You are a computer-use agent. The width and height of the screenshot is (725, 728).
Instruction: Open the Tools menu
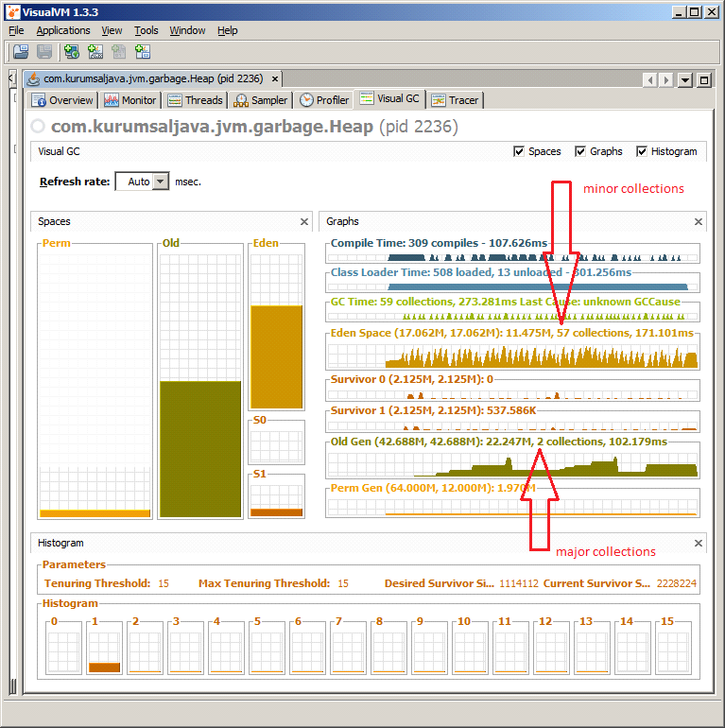point(147,30)
